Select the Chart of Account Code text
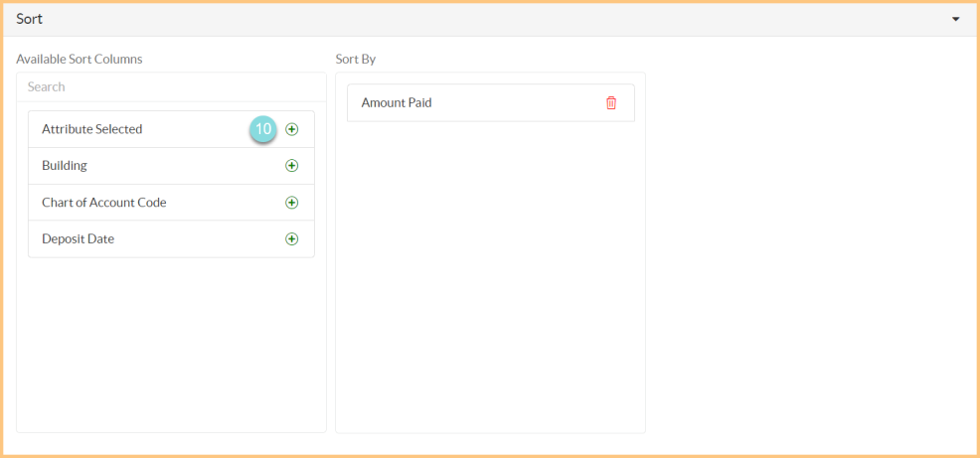Image resolution: width=980 pixels, height=458 pixels. tap(103, 203)
